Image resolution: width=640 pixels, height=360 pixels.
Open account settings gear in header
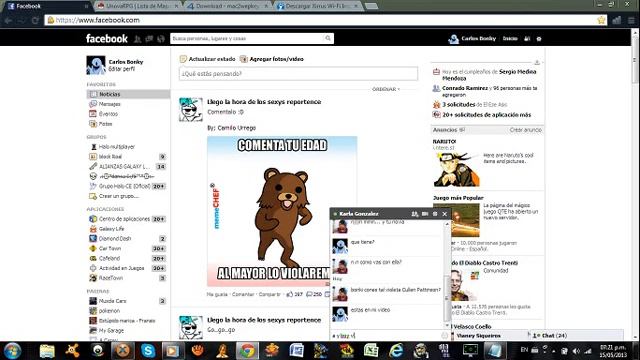click(539, 39)
